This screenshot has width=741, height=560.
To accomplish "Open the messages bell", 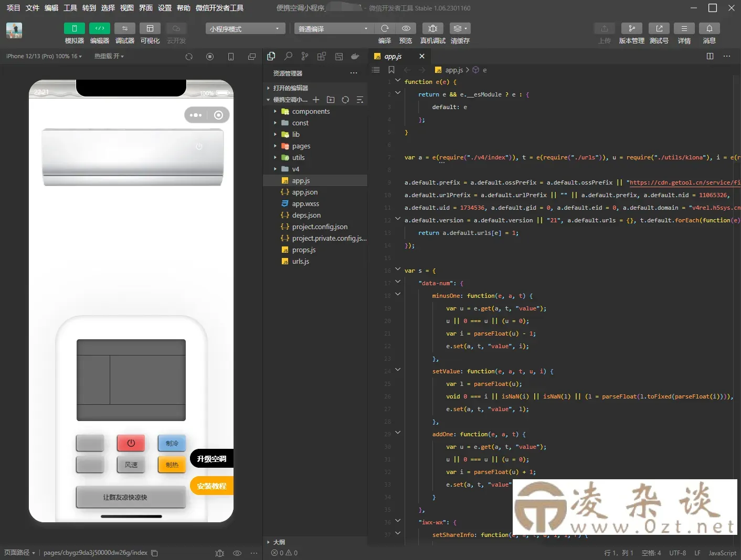I will (x=709, y=28).
